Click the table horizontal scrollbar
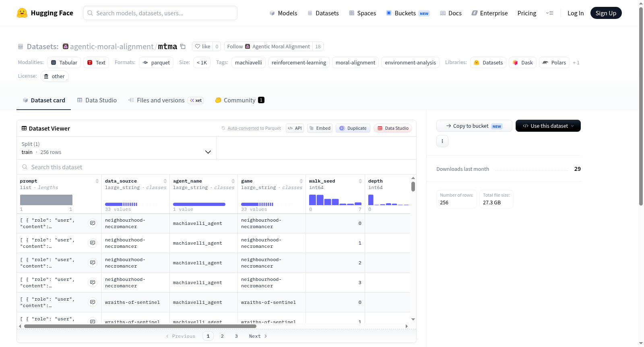Viewport: 644px width, 347px height. coord(140,326)
